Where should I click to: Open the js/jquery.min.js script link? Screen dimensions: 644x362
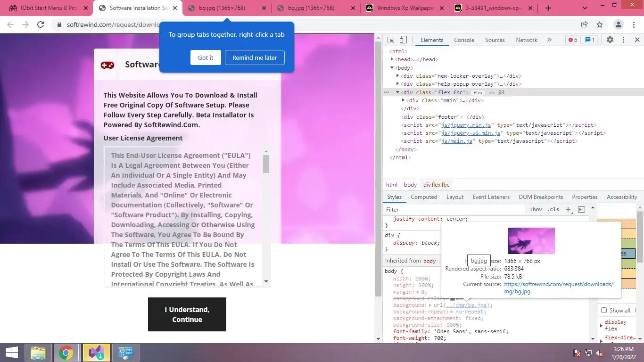pyautogui.click(x=466, y=125)
